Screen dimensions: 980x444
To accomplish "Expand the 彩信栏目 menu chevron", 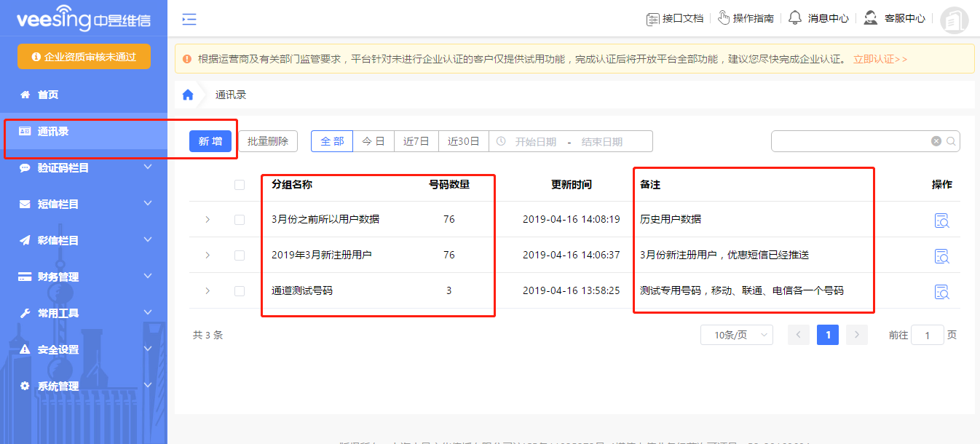I will (148, 240).
